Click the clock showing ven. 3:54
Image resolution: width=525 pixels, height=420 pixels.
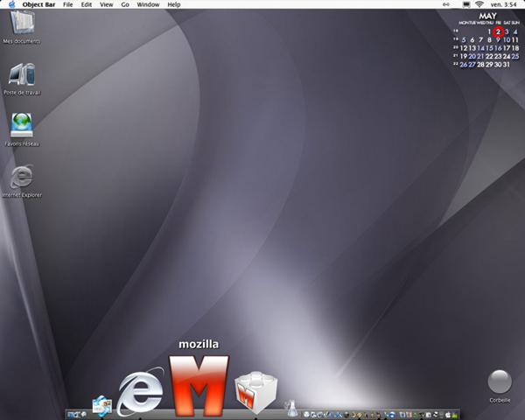click(504, 4)
